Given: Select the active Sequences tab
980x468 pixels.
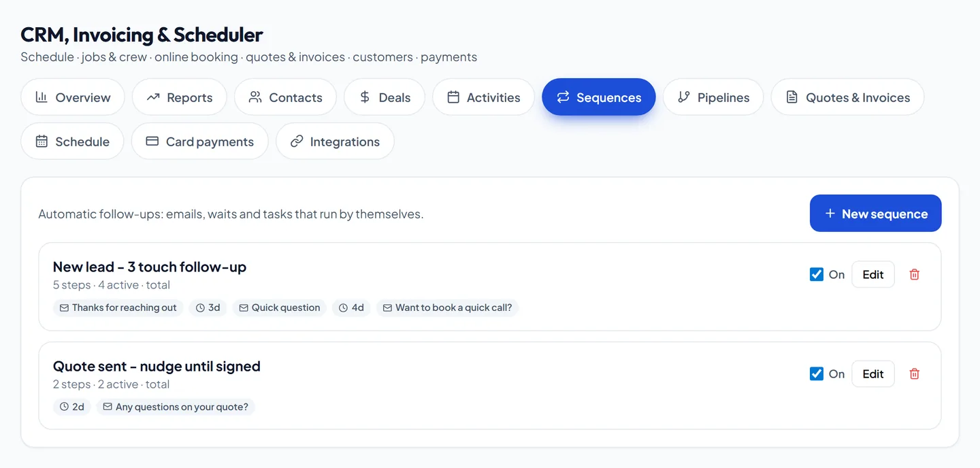Looking at the screenshot, I should tap(599, 97).
